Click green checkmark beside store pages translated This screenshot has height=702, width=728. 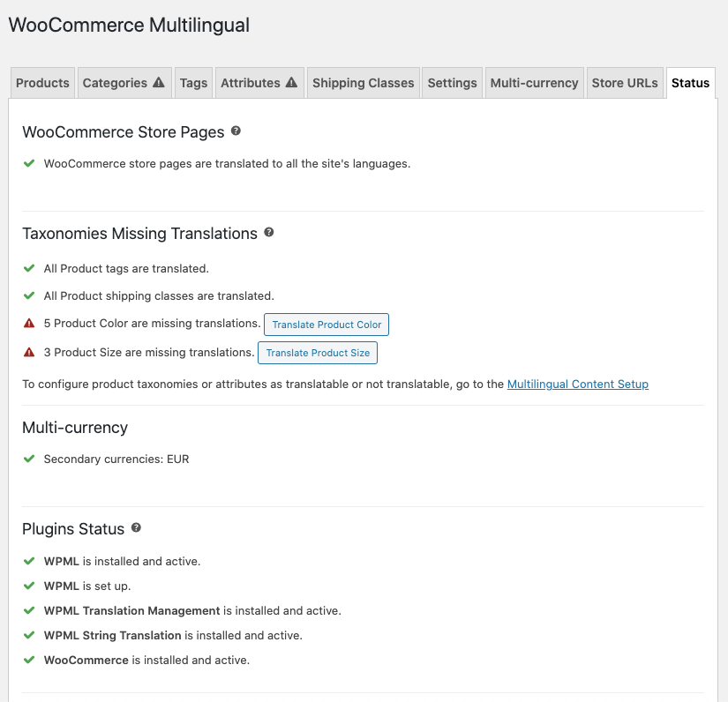click(x=29, y=163)
